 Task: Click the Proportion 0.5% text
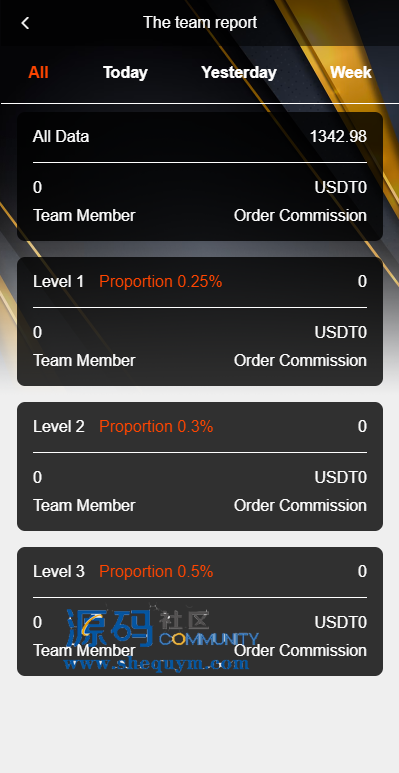[x=156, y=571]
